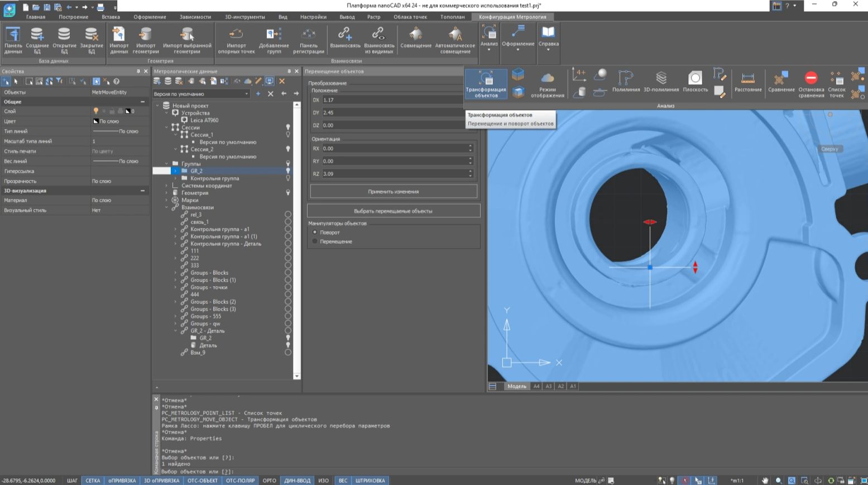Expand the Системы координат tree node
The image size is (868, 485).
(167, 186)
